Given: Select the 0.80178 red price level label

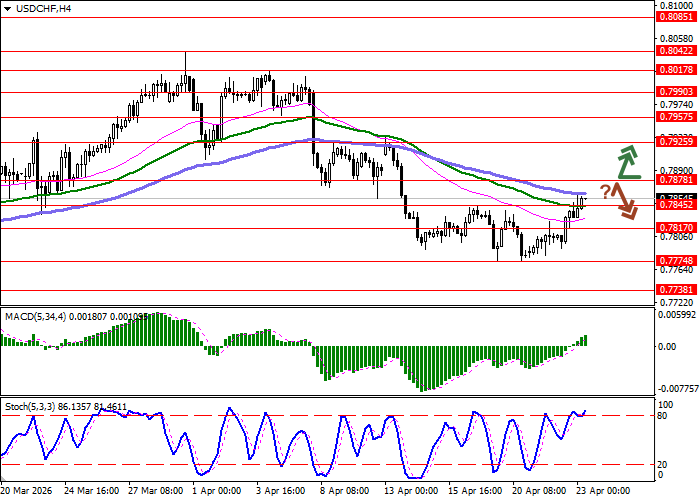Looking at the screenshot, I should 676,70.
